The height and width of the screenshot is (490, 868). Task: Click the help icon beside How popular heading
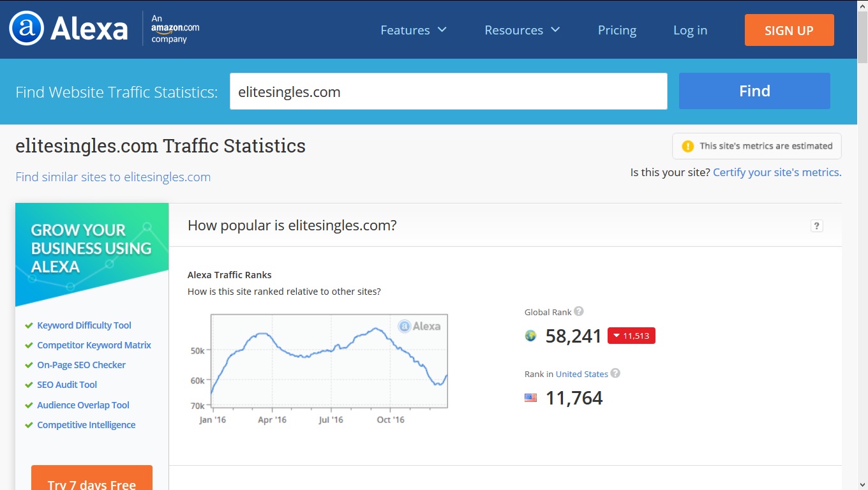[816, 225]
